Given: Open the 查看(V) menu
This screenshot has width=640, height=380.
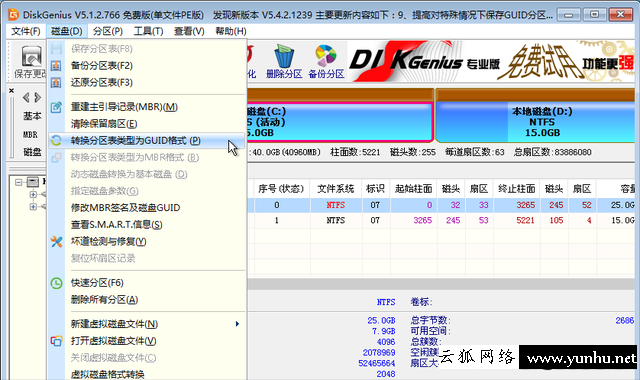Looking at the screenshot, I should click(x=189, y=31).
